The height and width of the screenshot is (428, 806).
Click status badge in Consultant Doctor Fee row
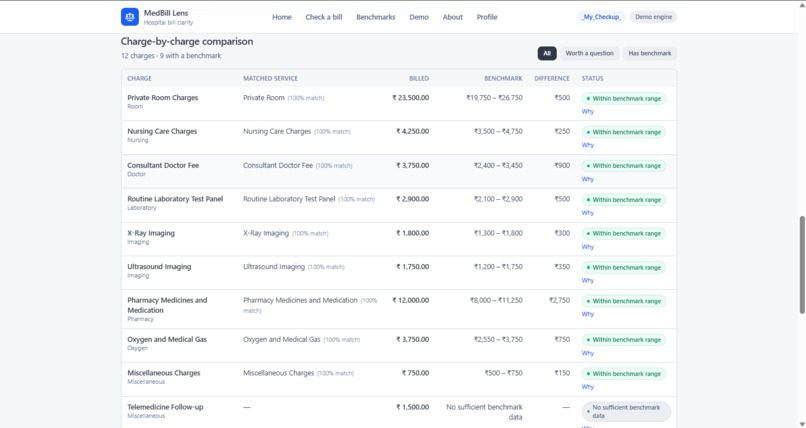(x=624, y=166)
